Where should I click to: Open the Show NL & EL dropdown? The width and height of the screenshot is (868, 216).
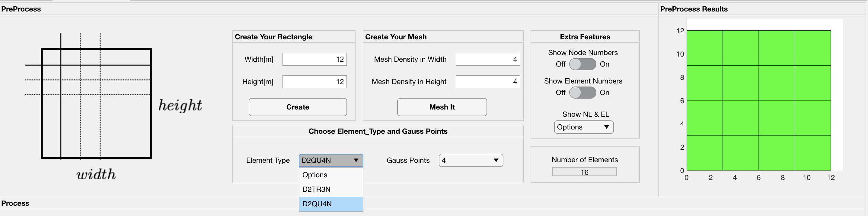[x=584, y=127]
